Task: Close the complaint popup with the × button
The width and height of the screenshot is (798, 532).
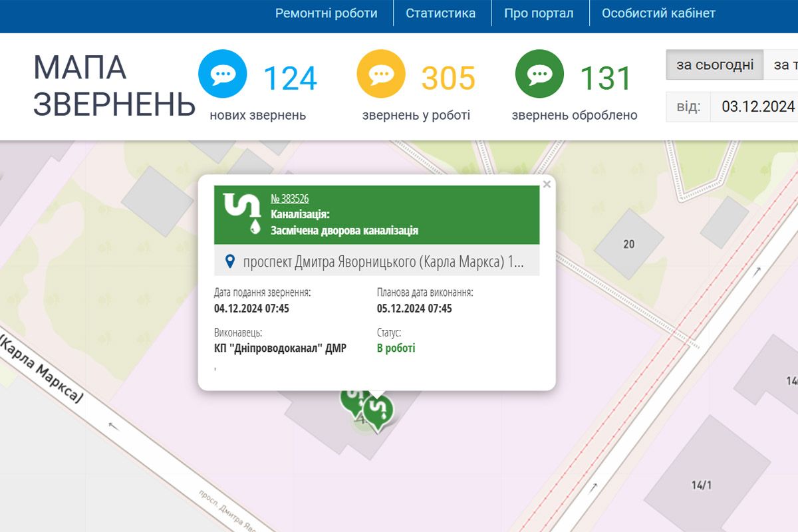Action: tap(546, 185)
